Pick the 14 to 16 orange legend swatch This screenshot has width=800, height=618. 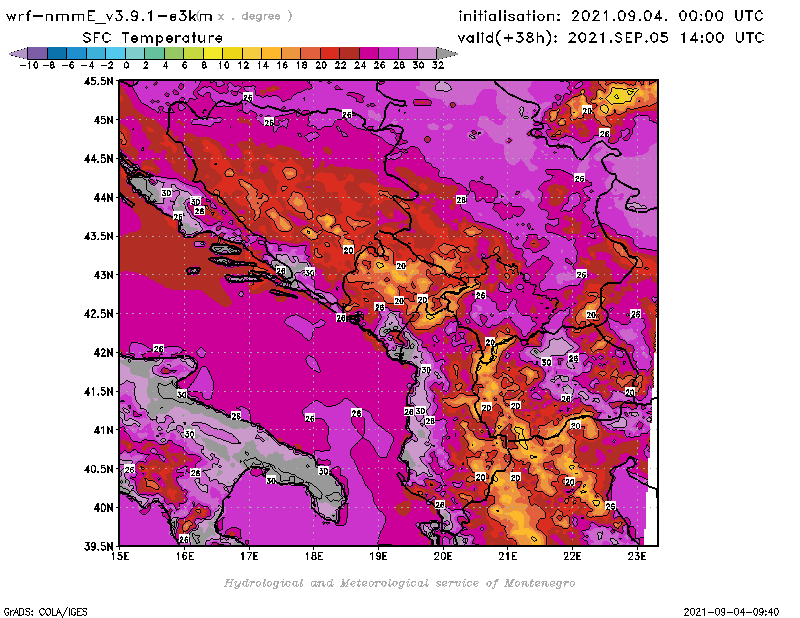(271, 54)
